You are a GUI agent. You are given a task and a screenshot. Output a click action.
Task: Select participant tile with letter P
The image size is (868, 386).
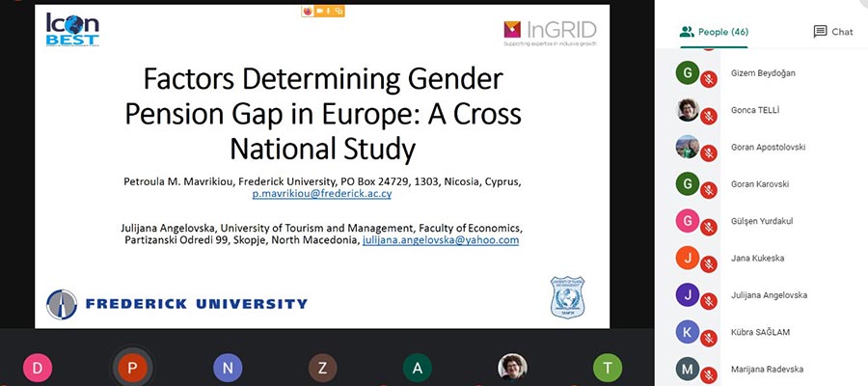coord(131,367)
